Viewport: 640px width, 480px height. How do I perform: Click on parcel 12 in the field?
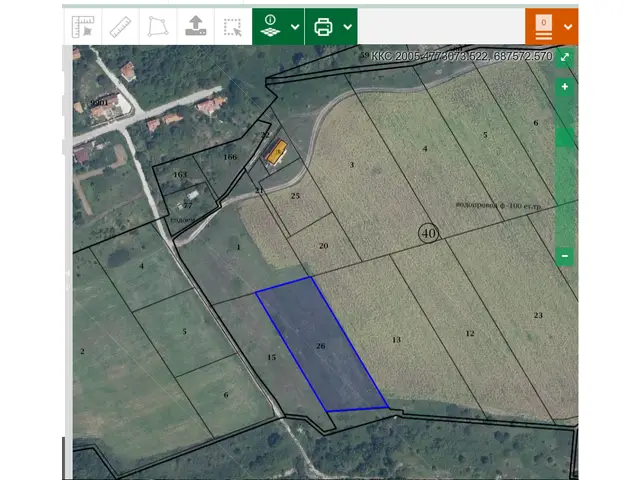470,333
